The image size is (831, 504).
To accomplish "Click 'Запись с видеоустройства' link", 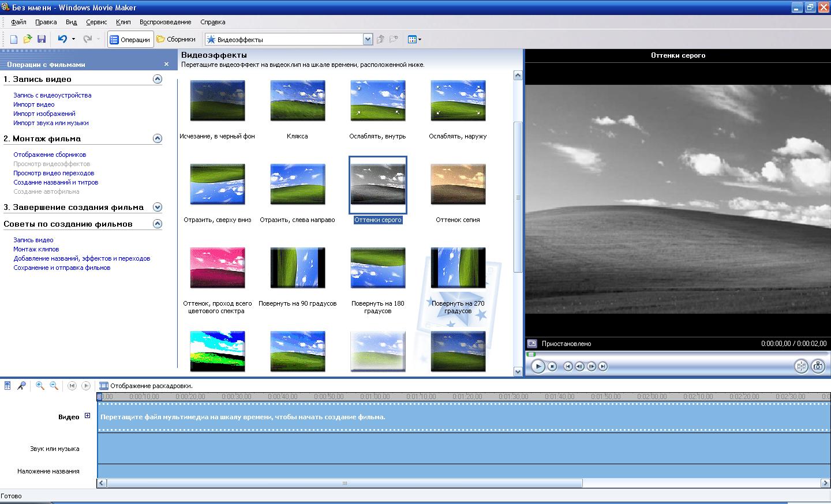I will [x=53, y=95].
